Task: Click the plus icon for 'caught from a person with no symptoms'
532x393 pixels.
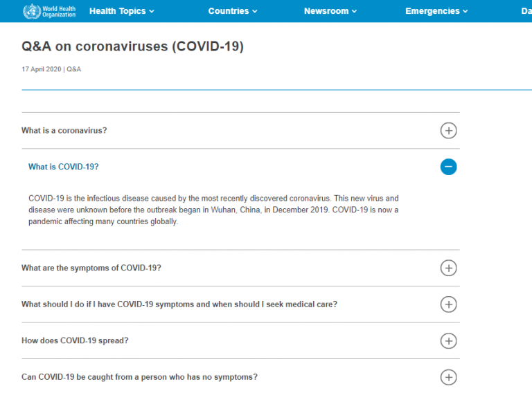Action: click(449, 377)
